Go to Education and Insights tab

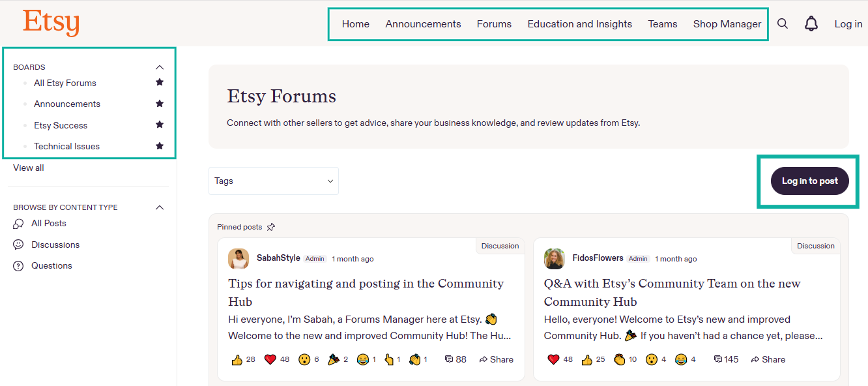click(x=579, y=23)
